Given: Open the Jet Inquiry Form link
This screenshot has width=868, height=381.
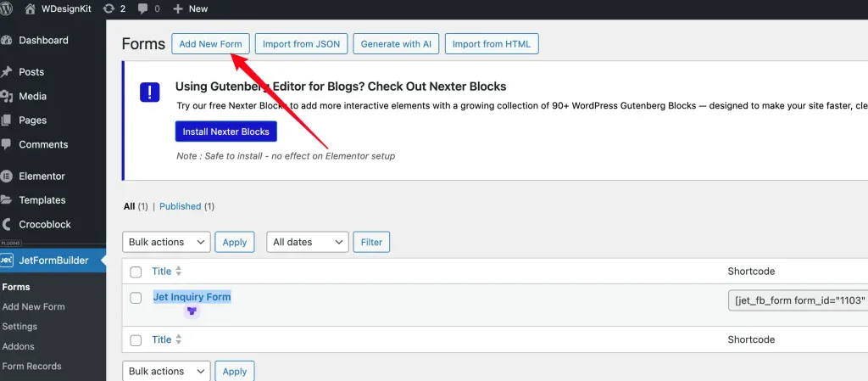Looking at the screenshot, I should pyautogui.click(x=192, y=297).
